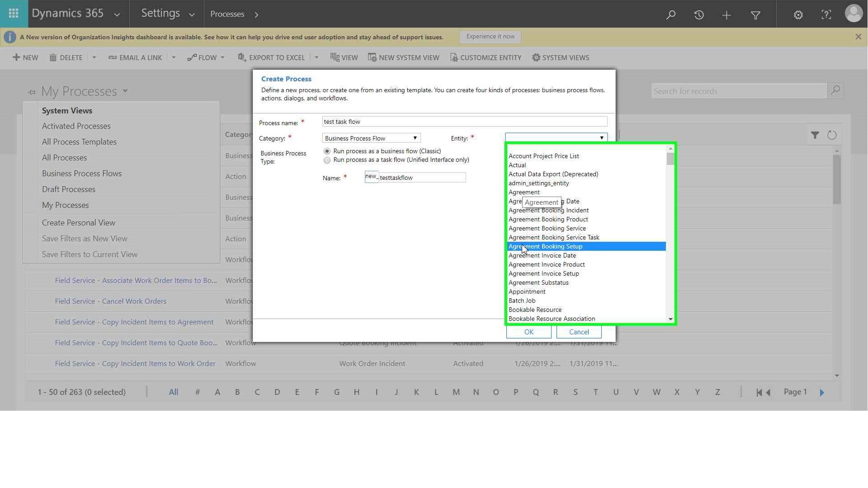Choose Agreement Invoice Setup from entity list

tap(543, 274)
